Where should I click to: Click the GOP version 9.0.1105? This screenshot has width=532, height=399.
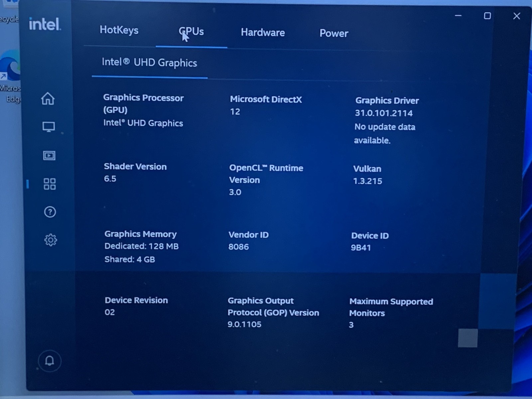[244, 325]
